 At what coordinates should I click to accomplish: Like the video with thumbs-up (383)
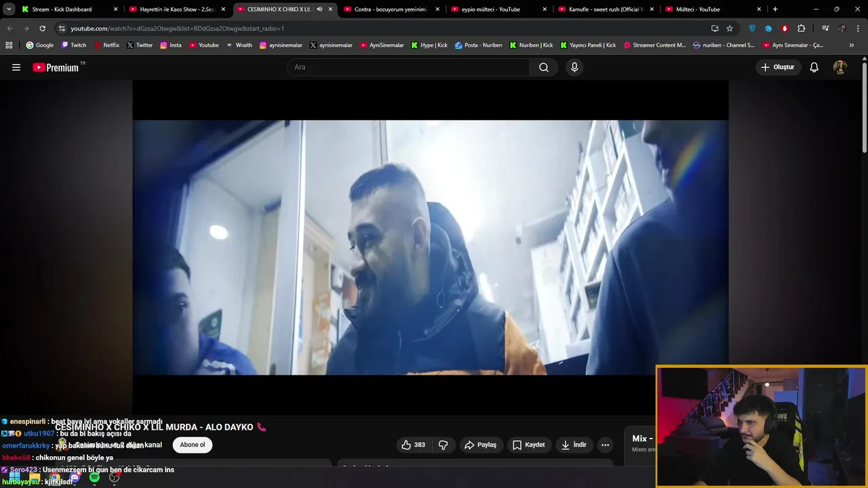click(414, 445)
